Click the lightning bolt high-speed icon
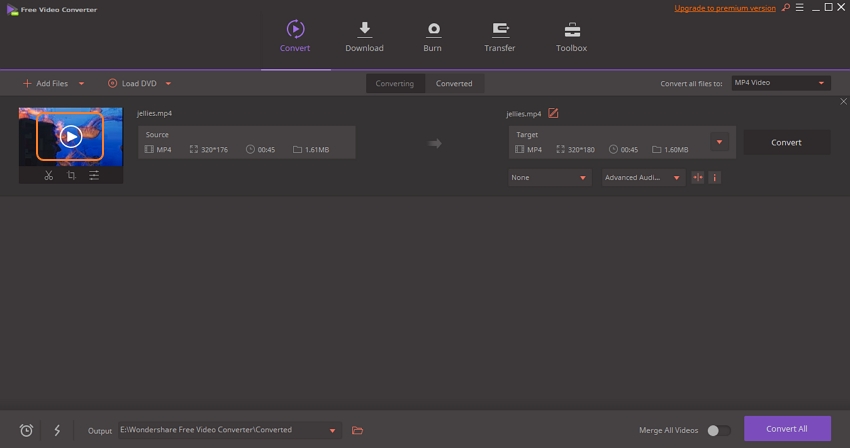 click(x=57, y=430)
